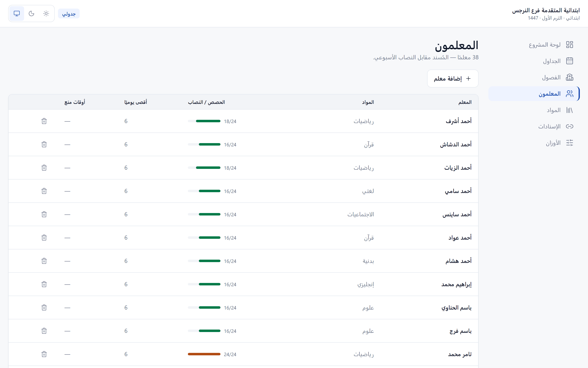Click plus icon in إضافة معلم button
588x368 pixels.
tap(468, 78)
